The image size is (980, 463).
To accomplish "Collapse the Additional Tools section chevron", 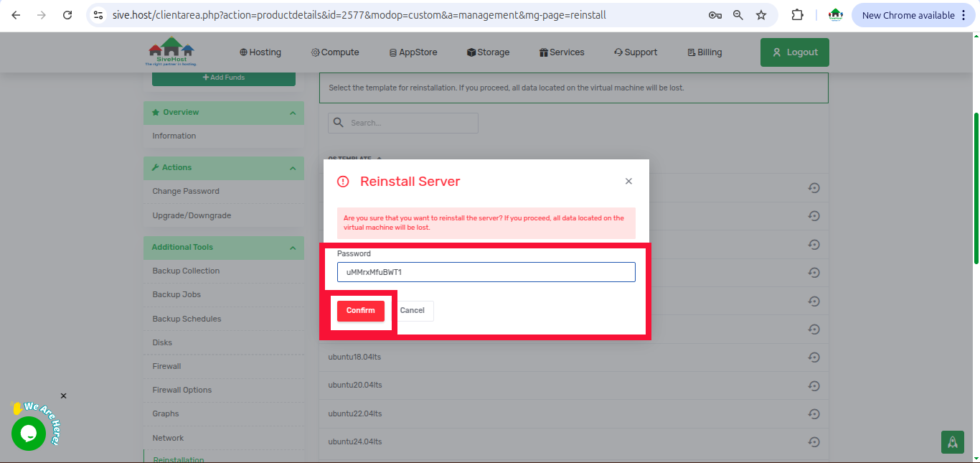I will (293, 248).
